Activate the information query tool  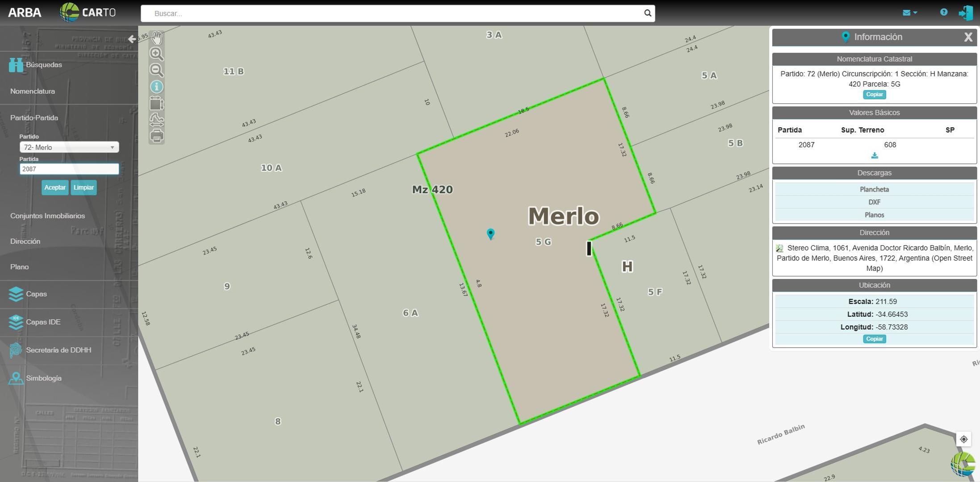[x=156, y=87]
